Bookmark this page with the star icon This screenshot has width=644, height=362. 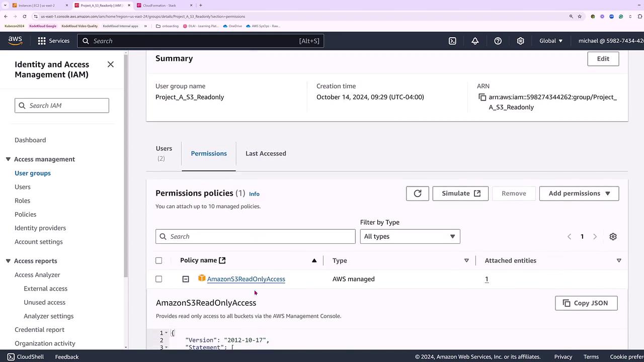pyautogui.click(x=580, y=16)
